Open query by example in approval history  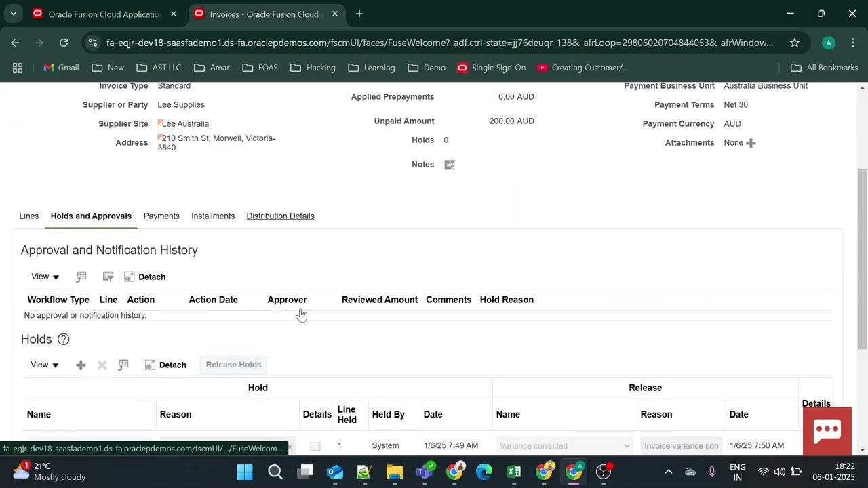pos(108,277)
